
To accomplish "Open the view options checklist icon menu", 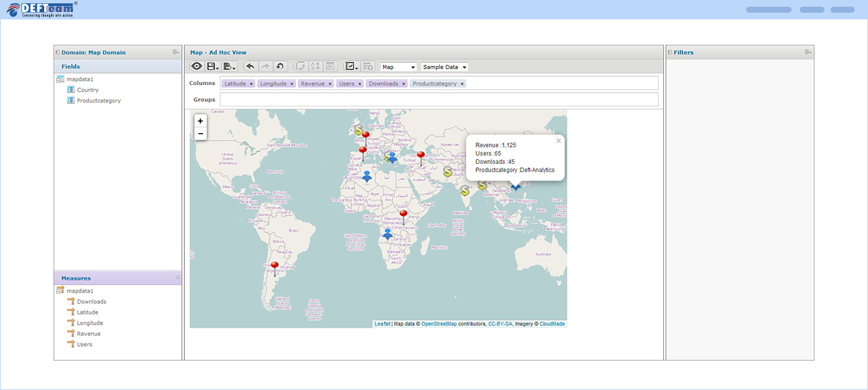I will 352,66.
